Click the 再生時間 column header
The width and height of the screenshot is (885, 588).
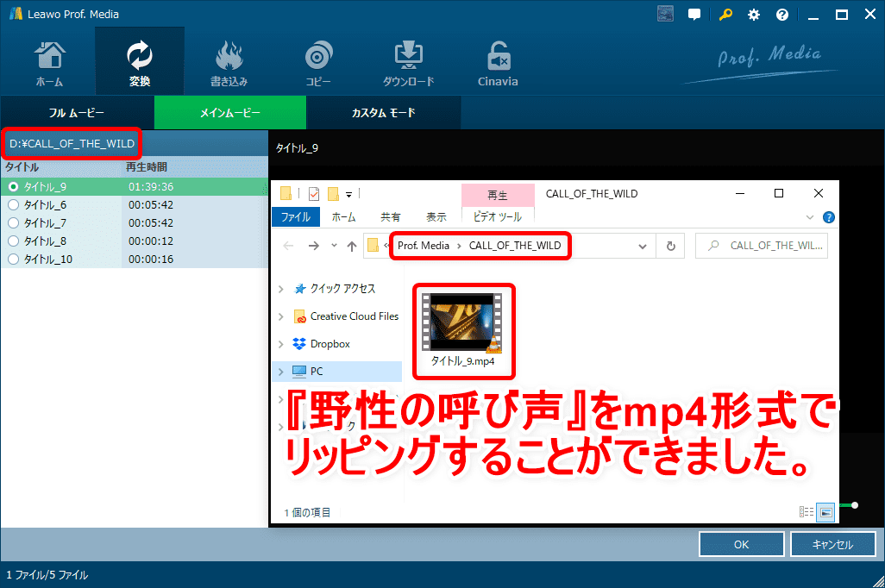194,167
